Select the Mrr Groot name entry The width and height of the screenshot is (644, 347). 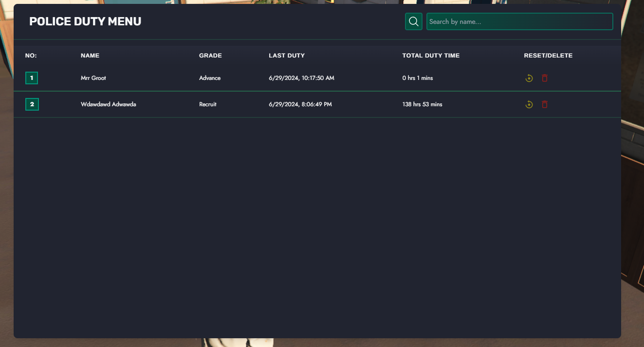coord(93,78)
